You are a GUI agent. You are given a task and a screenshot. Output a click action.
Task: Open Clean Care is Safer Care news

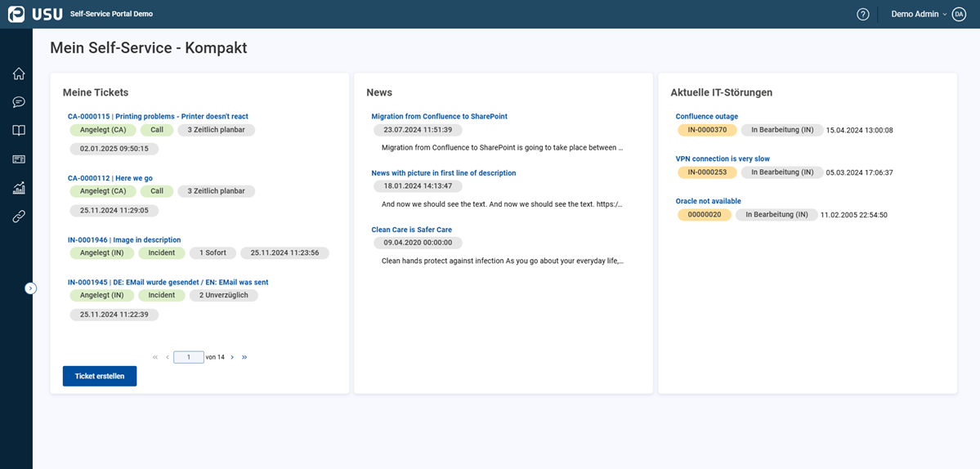tap(412, 230)
